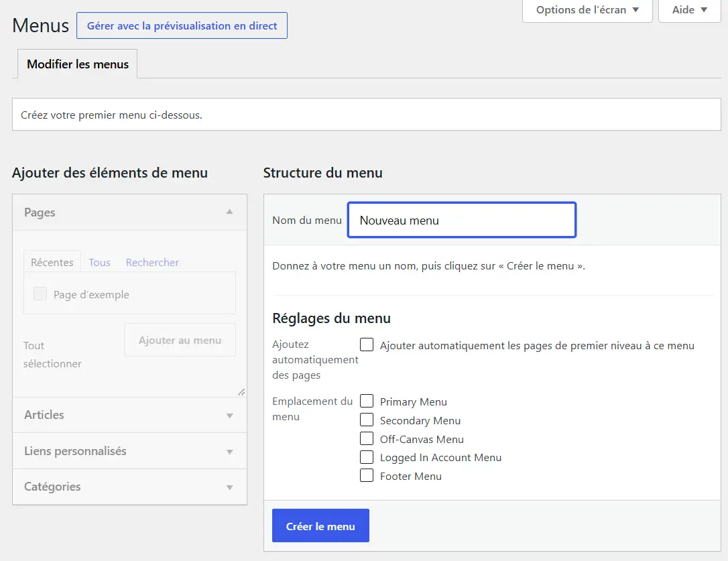
Task: Click the Tout sélectionner link
Action: coord(52,355)
